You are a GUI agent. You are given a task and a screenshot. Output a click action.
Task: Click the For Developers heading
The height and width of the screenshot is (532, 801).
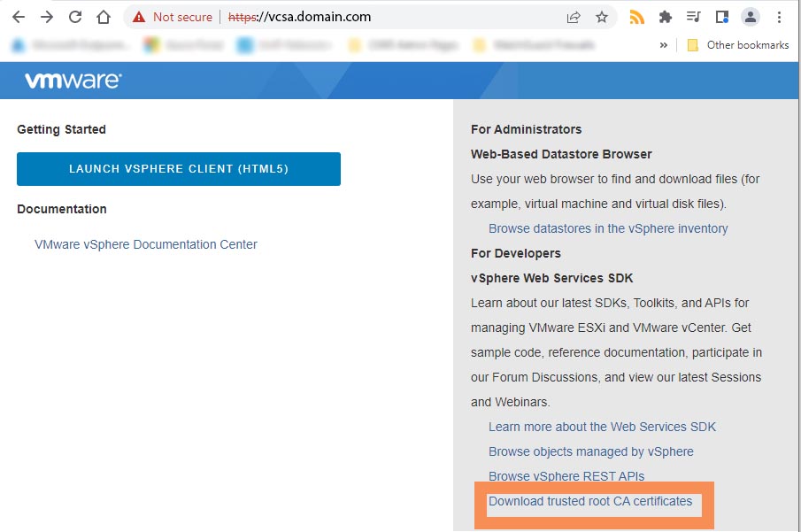(516, 253)
